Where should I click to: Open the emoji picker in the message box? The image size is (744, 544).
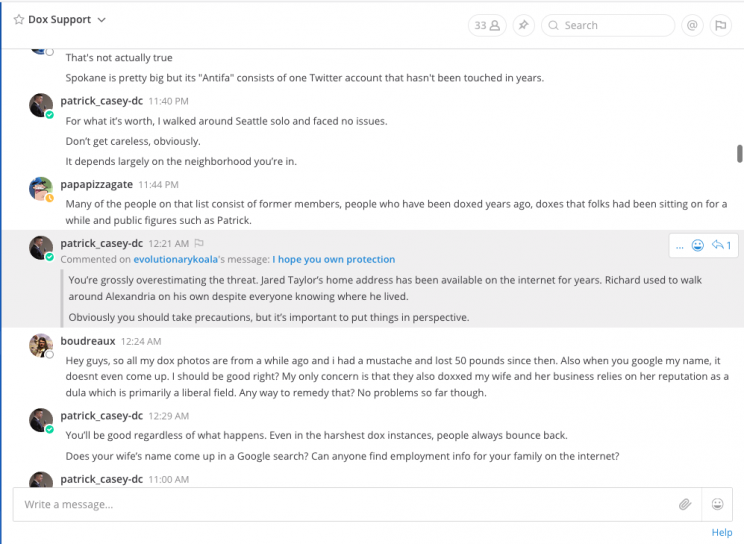[x=717, y=505]
